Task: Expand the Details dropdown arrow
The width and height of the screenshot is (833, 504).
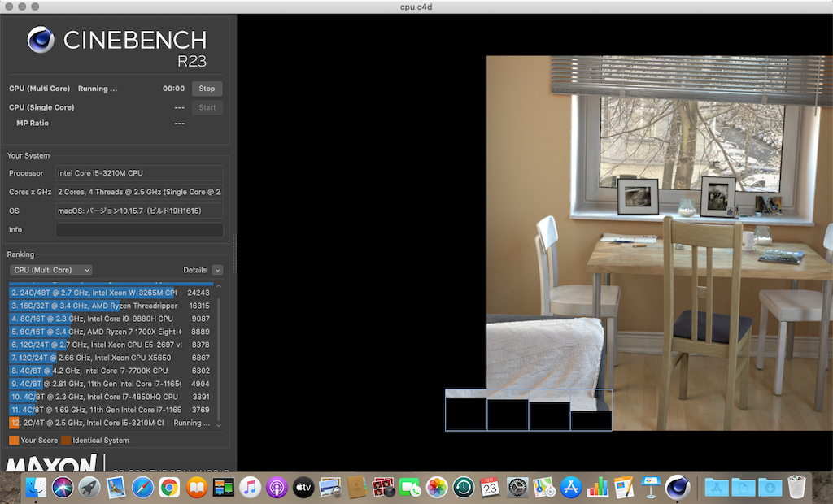Action: tap(217, 270)
